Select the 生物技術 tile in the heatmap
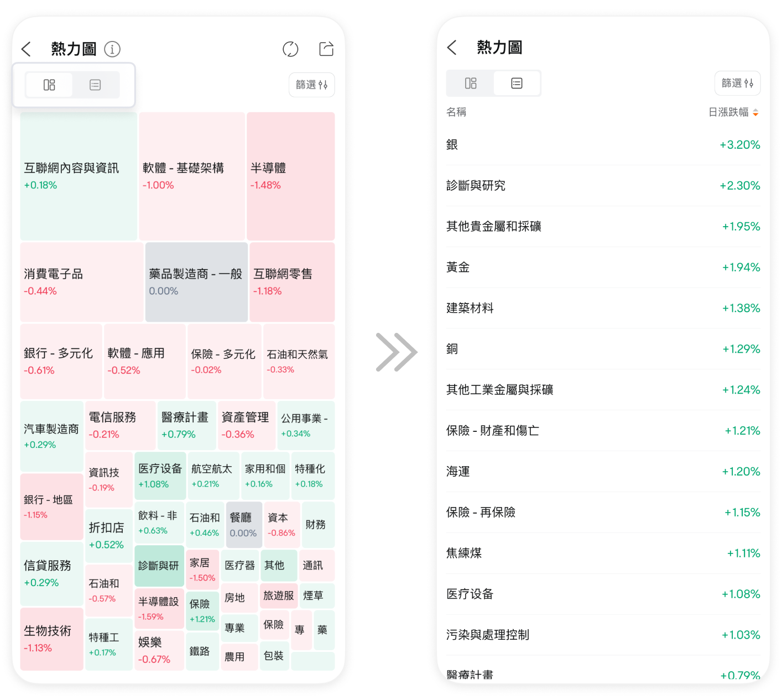 (51, 639)
